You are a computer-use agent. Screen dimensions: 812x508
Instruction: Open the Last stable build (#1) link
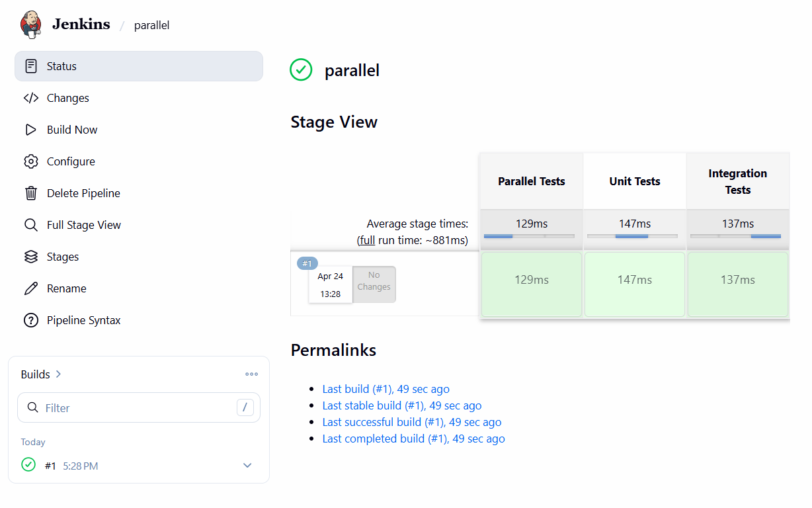pos(402,405)
